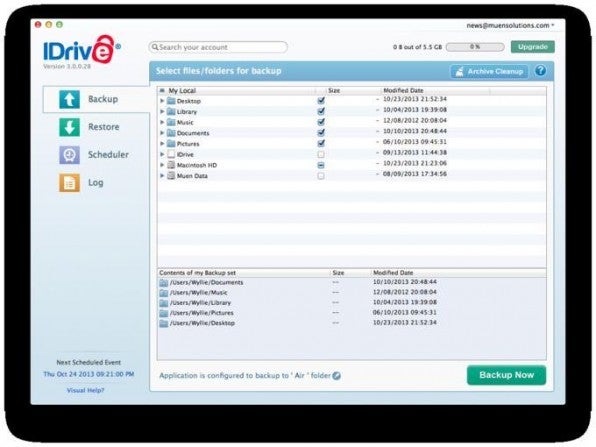
Task: Open the account email dropdown menu
Action: point(510,25)
